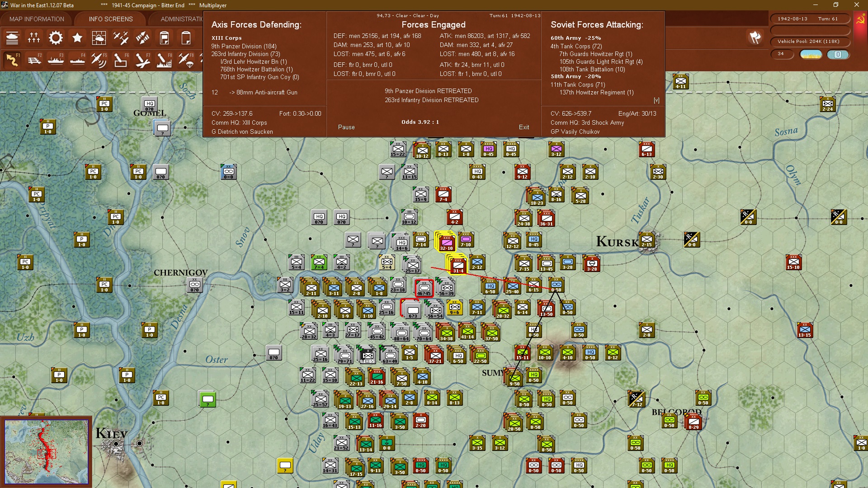Image resolution: width=868 pixels, height=488 pixels.
Task: Click the 34 admin points field
Action: coord(782,54)
